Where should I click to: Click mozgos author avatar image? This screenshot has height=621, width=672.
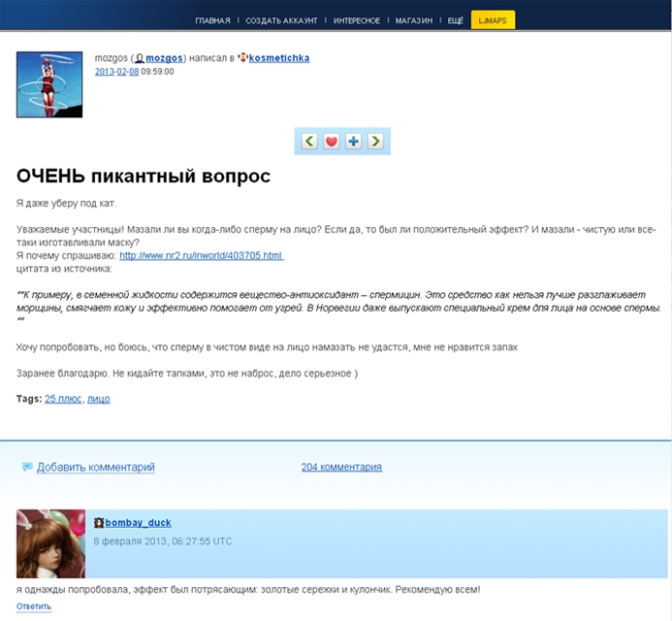click(x=49, y=84)
